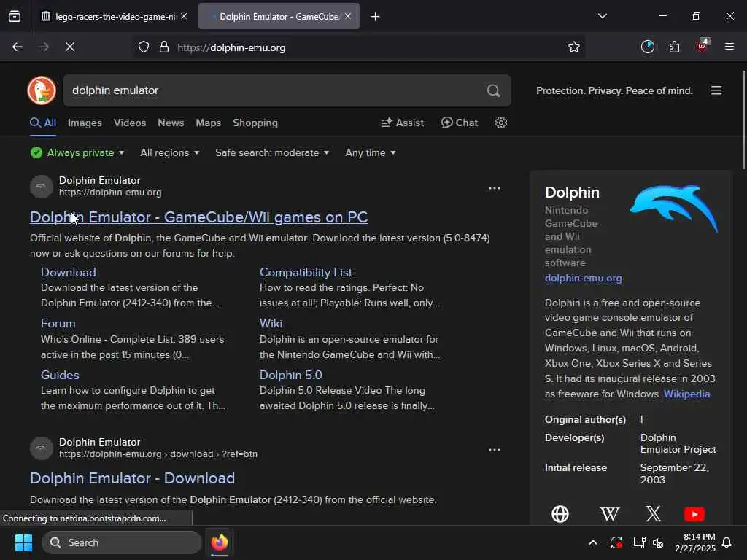Click the YouTube icon
747x560 pixels.
tap(694, 514)
